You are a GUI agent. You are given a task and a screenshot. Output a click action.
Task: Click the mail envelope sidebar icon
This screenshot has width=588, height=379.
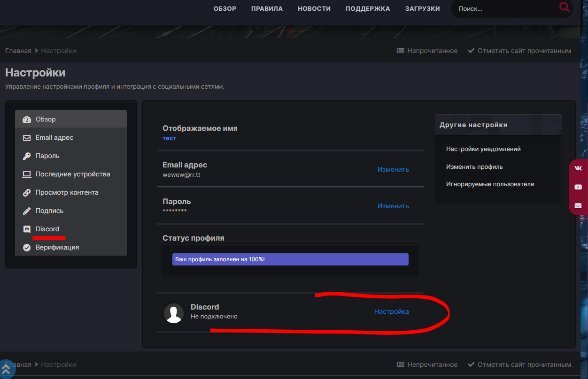pyautogui.click(x=578, y=205)
